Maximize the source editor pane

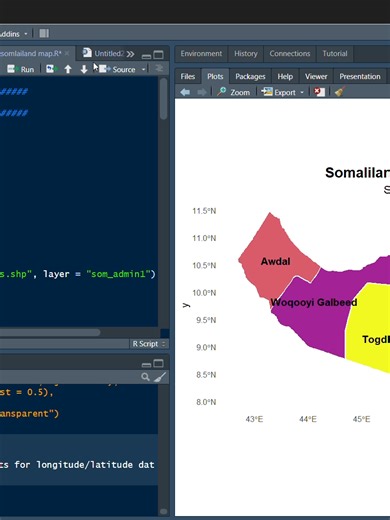tap(159, 54)
